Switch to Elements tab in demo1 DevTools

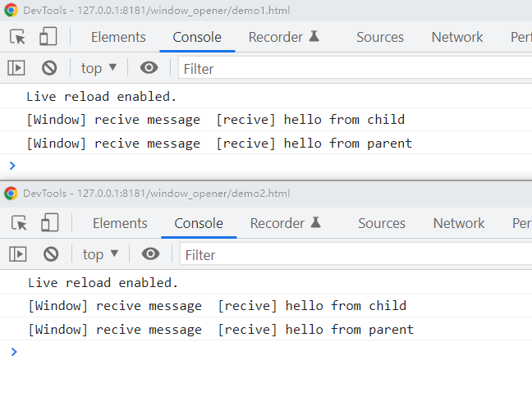(118, 37)
